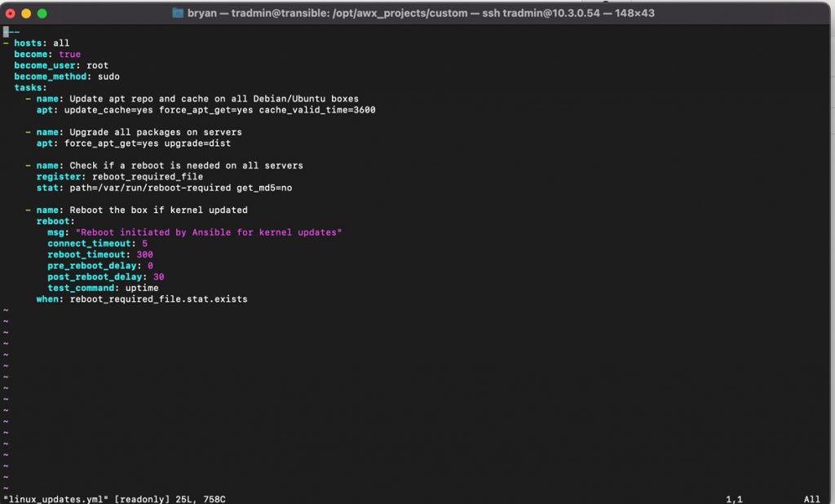Click the cursor position indicator 1,1
Screen dimensions: 835x504
736,498
